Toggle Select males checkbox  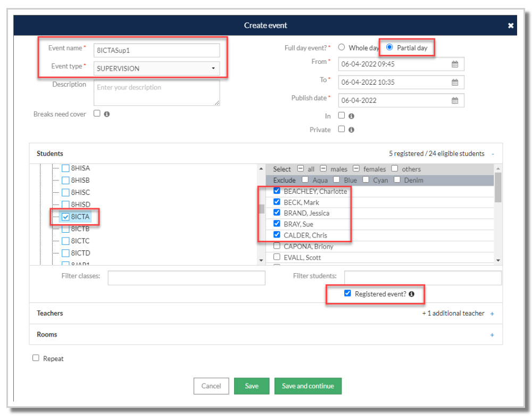(323, 168)
